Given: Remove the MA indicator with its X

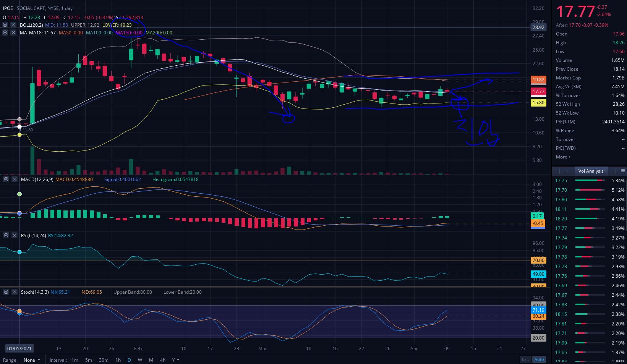Looking at the screenshot, I should (13, 32).
